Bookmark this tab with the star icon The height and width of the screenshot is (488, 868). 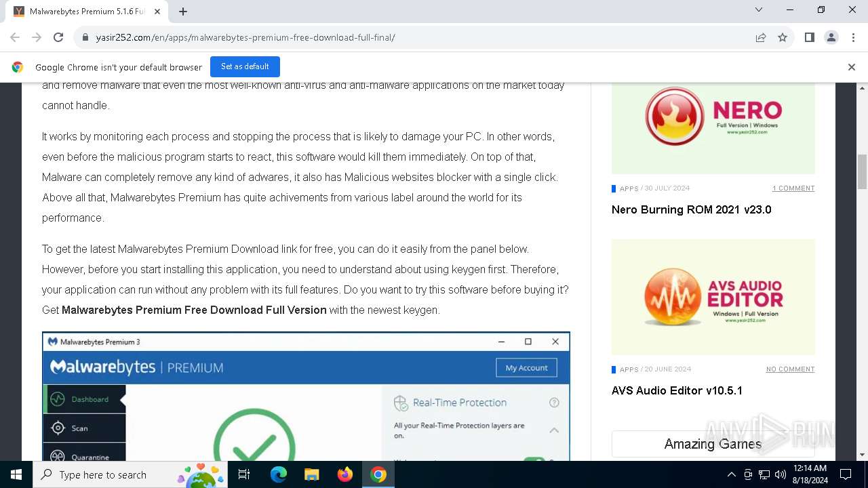783,37
